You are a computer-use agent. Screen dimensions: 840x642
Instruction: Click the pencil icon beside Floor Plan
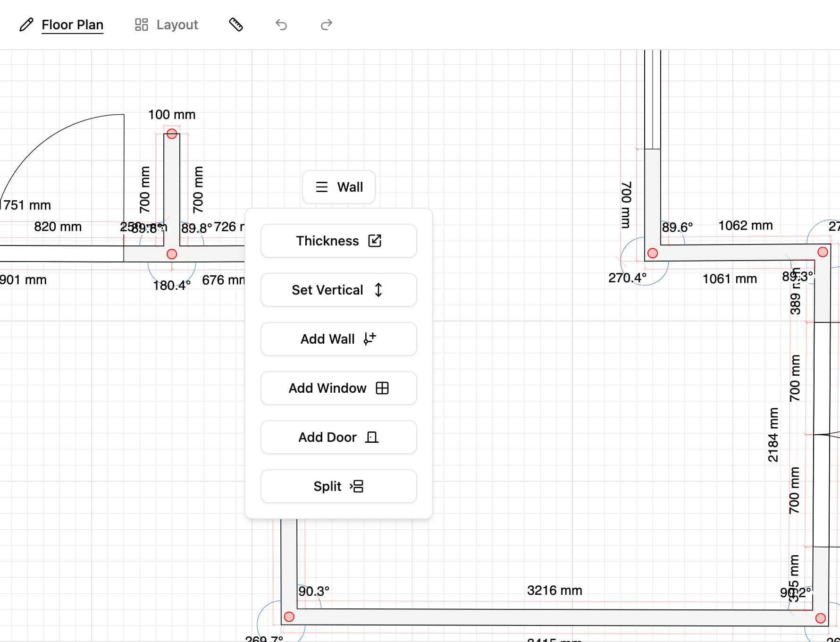[26, 25]
